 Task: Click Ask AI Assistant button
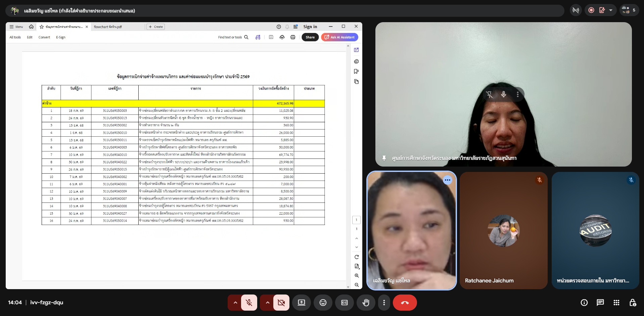pyautogui.click(x=339, y=37)
